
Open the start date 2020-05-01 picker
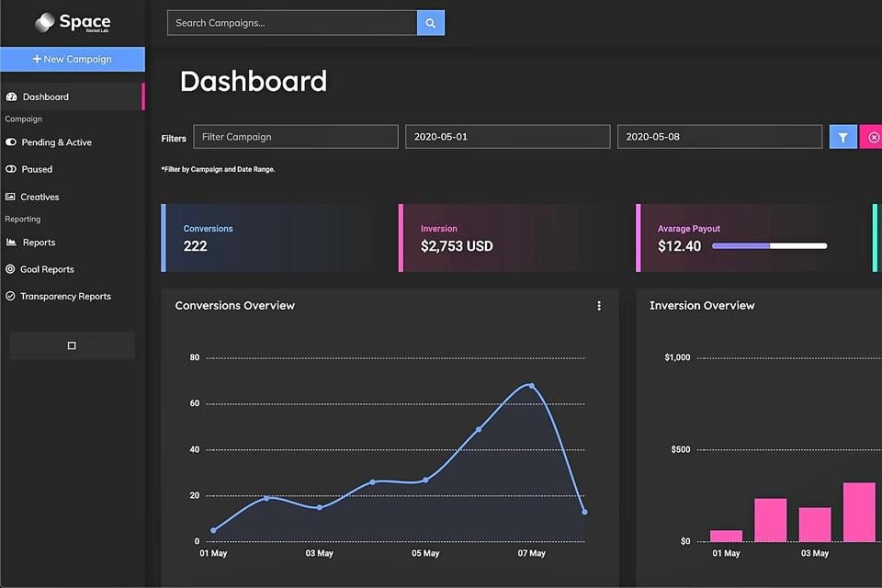[507, 137]
